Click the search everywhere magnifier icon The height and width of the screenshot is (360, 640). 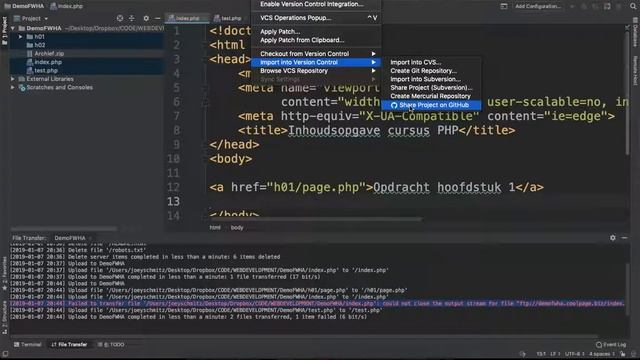click(x=633, y=6)
